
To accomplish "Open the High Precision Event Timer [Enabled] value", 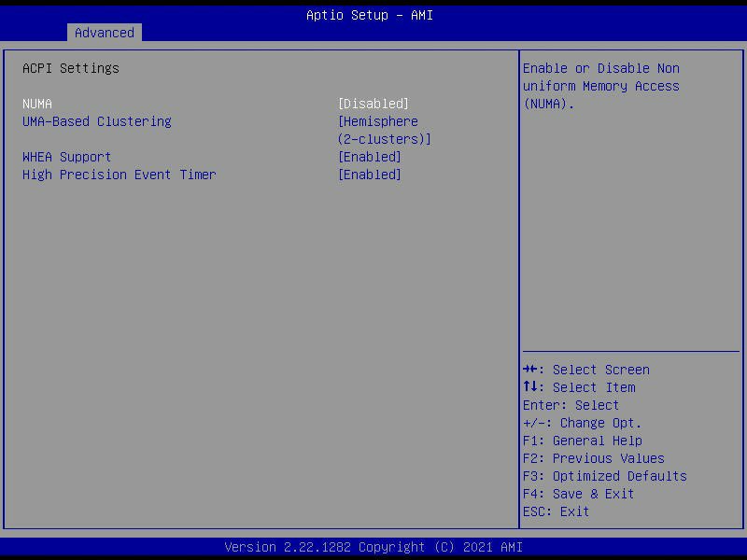I will [x=369, y=175].
